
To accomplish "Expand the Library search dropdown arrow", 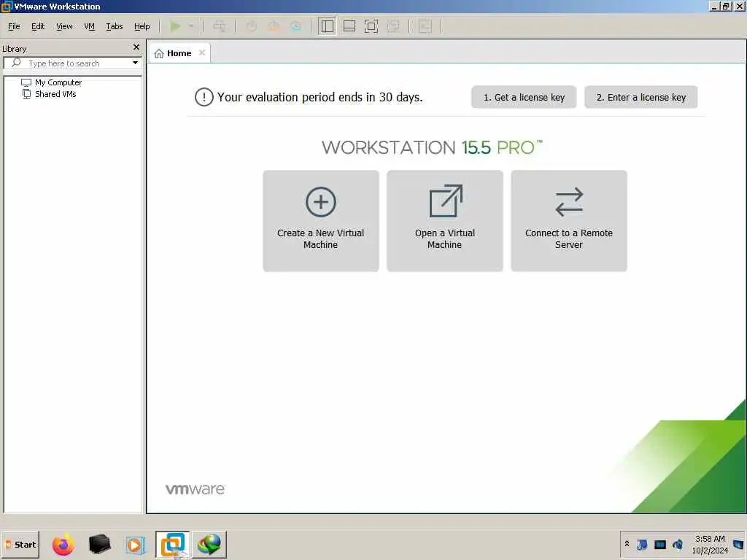I will click(x=135, y=63).
